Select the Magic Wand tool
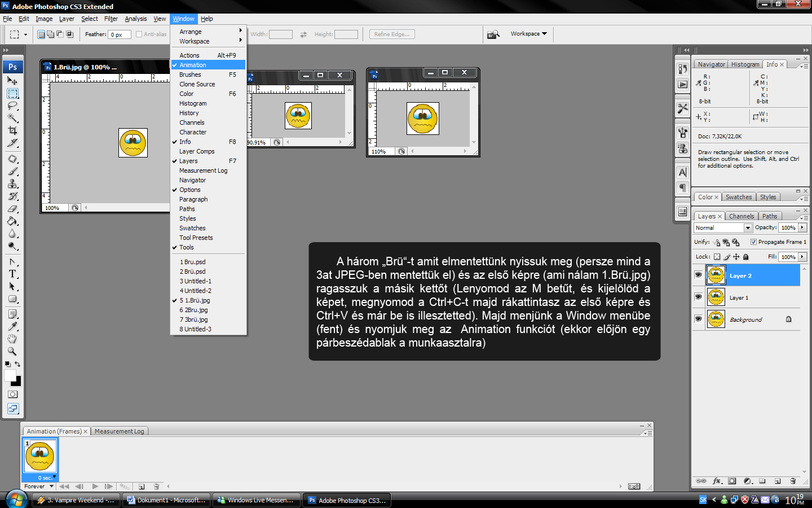The width and height of the screenshot is (812, 508). click(x=12, y=118)
